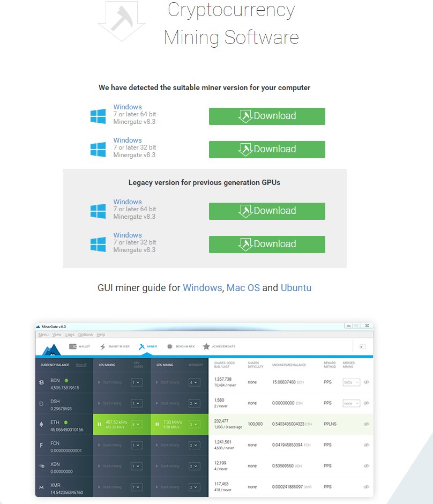Open the BCN GPU intensity dropdown showing 4
433x504 pixels.
coord(195,382)
